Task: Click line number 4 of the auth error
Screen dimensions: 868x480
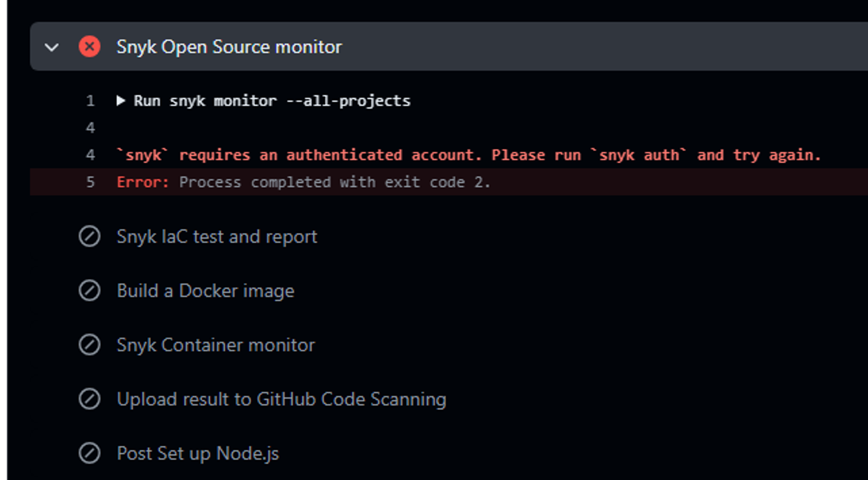Action: 90,155
